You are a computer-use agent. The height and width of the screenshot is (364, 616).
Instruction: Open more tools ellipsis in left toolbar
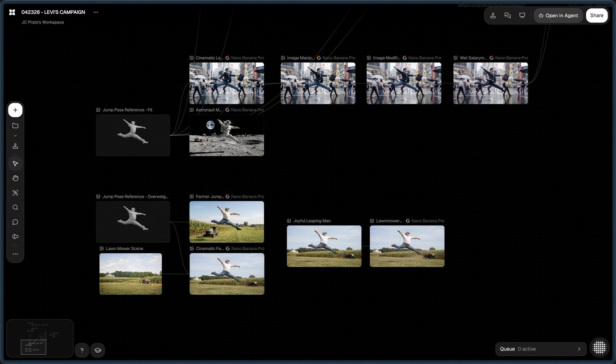(15, 254)
